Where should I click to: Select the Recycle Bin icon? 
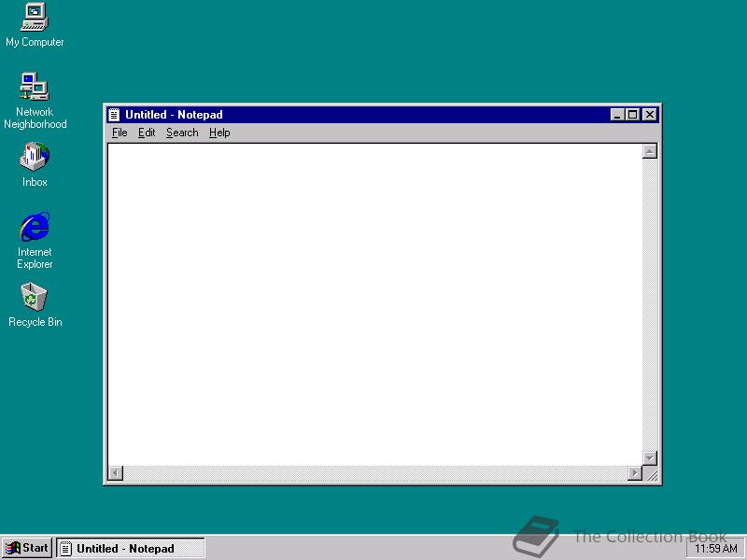tap(35, 305)
